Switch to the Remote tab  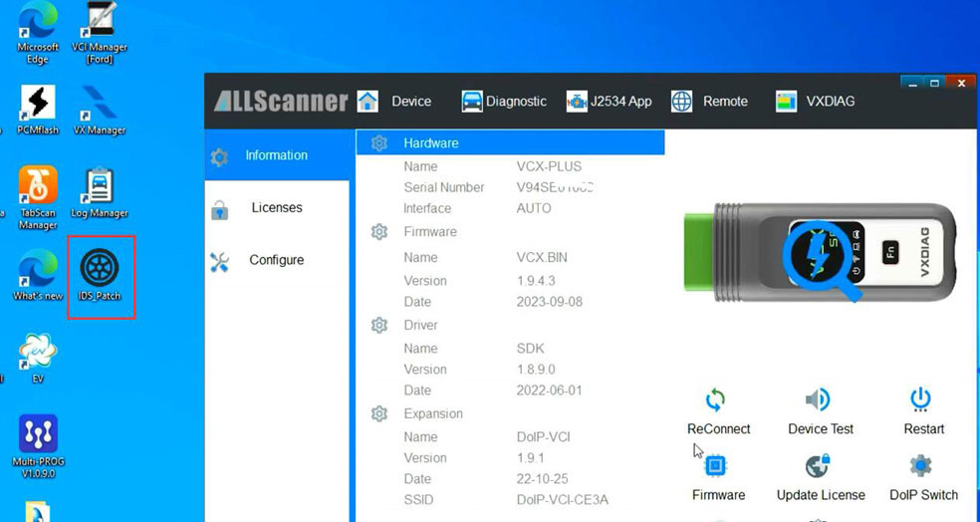pos(725,102)
